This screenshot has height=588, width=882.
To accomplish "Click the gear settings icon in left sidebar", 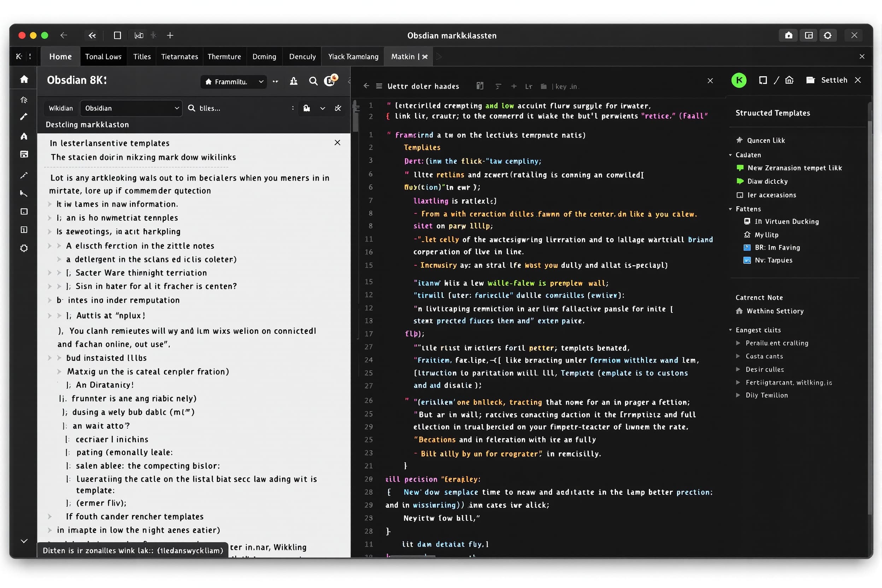I will tap(24, 248).
